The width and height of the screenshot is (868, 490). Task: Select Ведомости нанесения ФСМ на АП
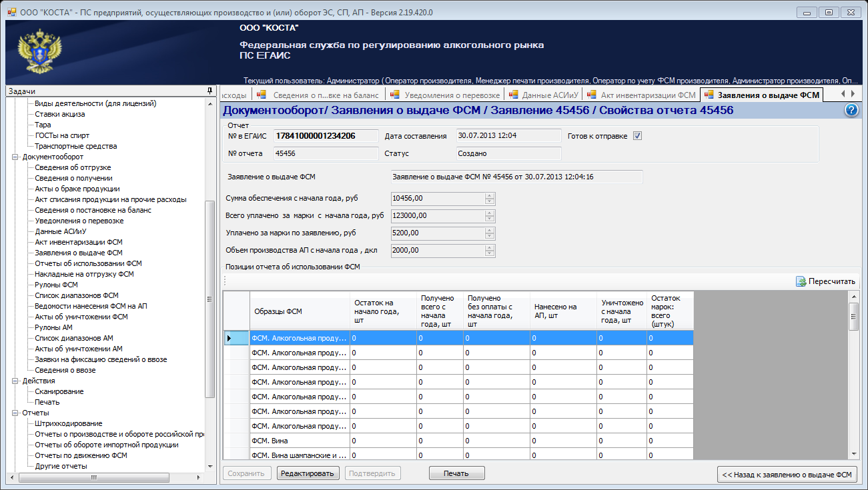[x=91, y=306]
